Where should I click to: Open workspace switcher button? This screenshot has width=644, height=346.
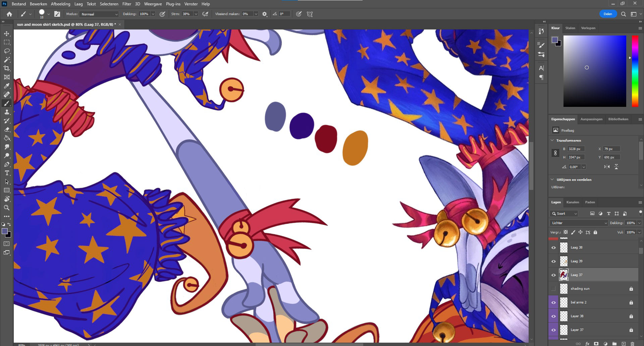point(634,14)
